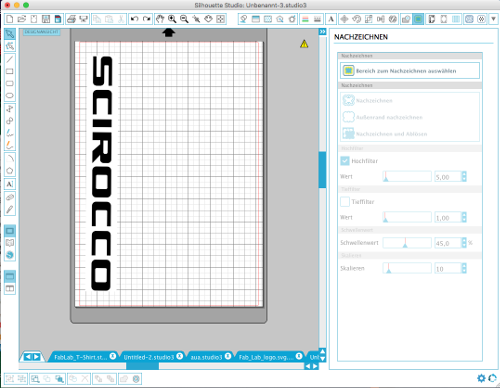Show the previous document tabs with the left arrow
Image resolution: width=500 pixels, height=388 pixels.
28,357
